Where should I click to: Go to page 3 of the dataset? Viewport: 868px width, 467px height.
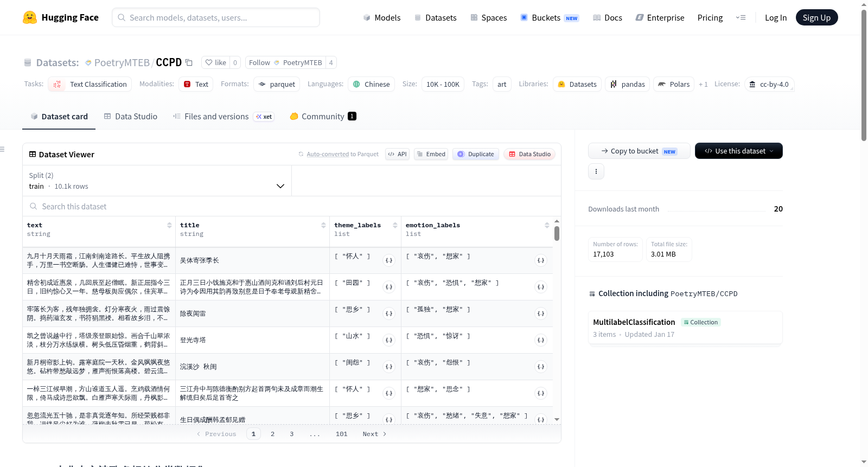(291, 434)
